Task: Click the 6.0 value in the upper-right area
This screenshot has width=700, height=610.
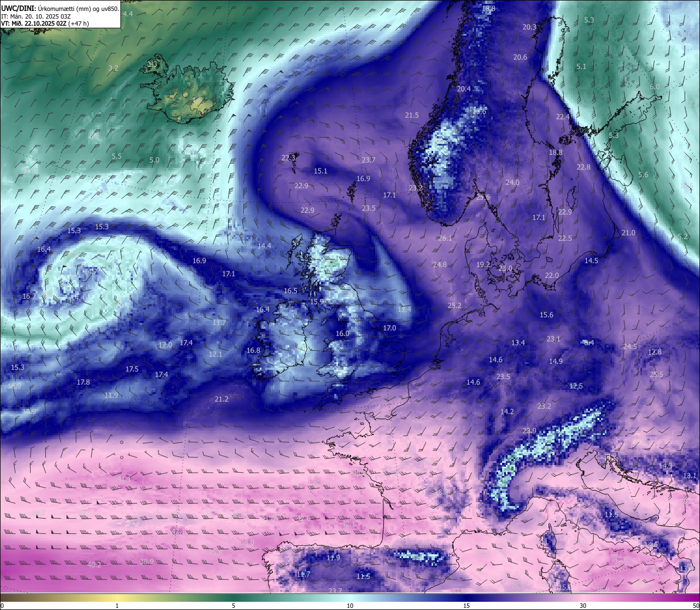Action: pyautogui.click(x=655, y=86)
